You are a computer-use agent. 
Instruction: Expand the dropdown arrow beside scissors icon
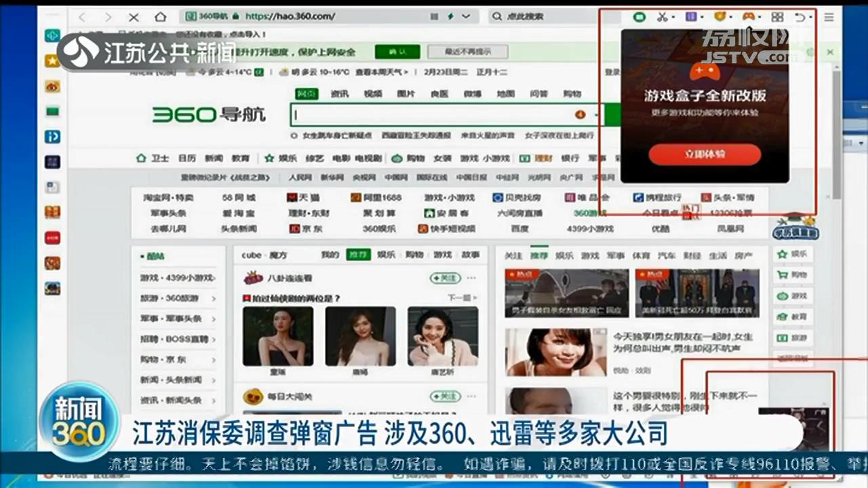pos(675,18)
